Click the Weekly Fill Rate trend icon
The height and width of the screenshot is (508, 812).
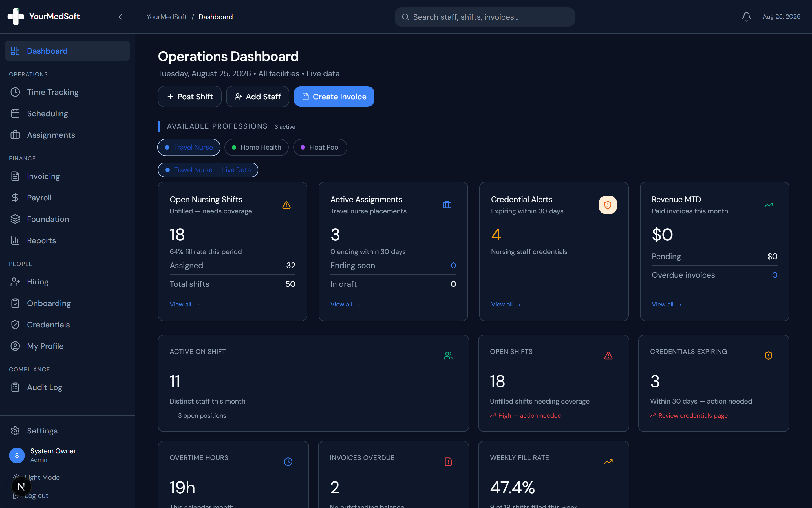(x=608, y=462)
